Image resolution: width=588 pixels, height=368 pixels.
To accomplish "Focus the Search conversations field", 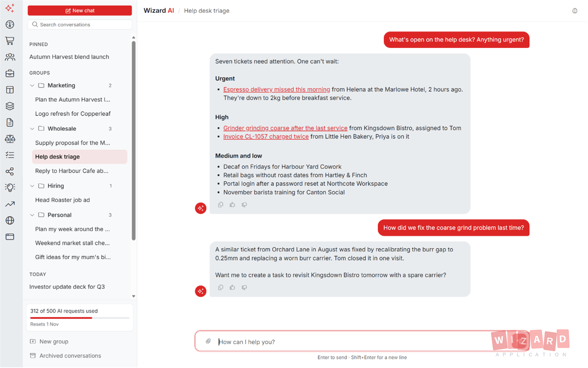I will [80, 25].
